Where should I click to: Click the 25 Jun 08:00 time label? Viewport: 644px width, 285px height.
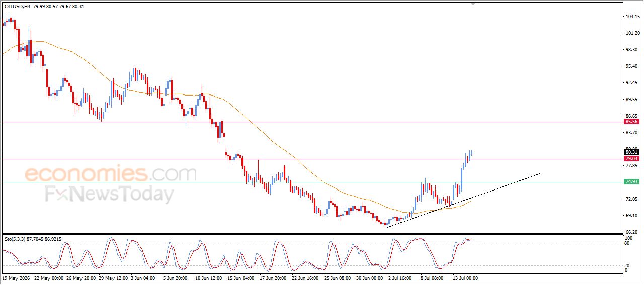click(339, 278)
